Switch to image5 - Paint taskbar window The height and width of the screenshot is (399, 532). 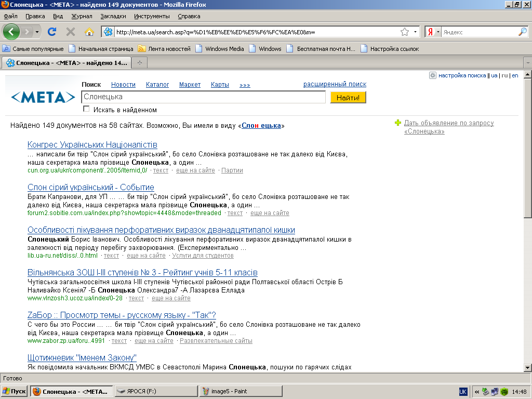click(241, 391)
